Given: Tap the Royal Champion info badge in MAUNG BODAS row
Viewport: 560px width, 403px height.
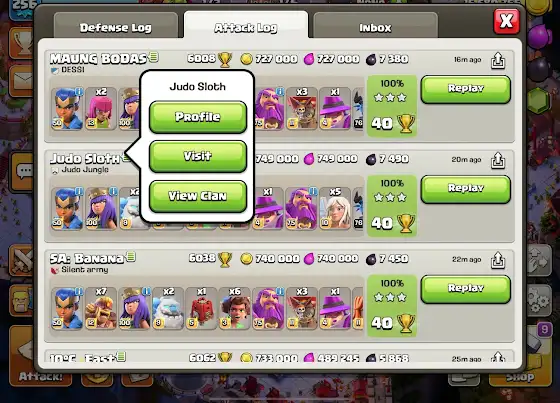Looking at the screenshot, I should click(x=79, y=91).
